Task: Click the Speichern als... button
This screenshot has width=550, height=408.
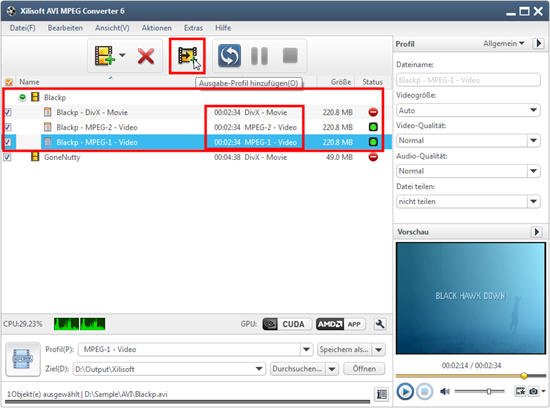Action: 344,349
